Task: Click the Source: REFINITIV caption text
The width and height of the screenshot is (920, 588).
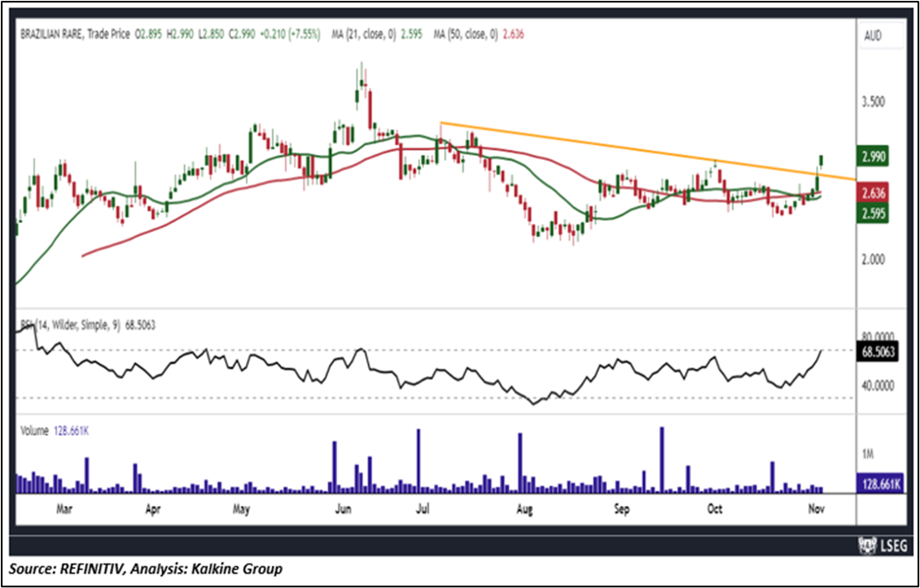Action: pos(145,569)
